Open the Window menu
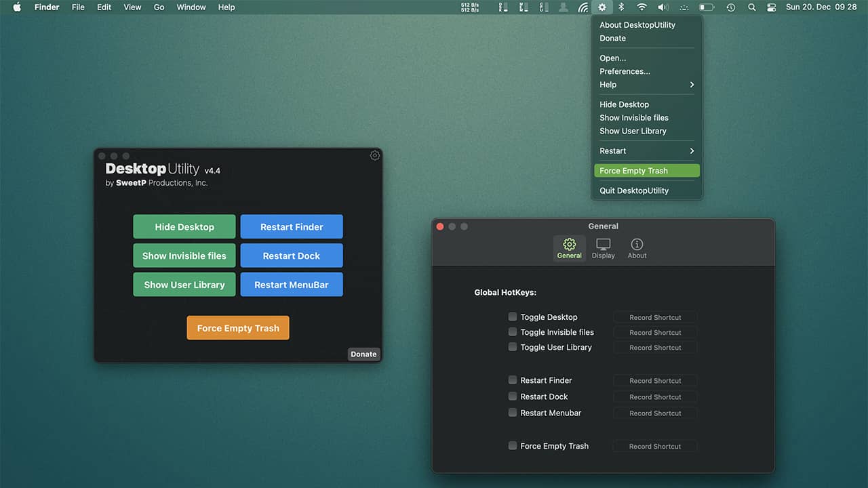This screenshot has width=868, height=488. (x=191, y=7)
